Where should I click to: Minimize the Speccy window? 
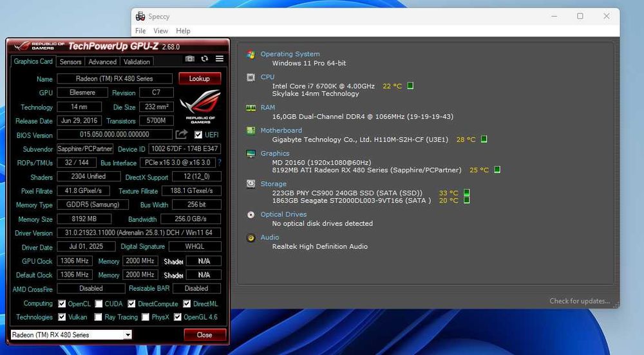pyautogui.click(x=554, y=16)
